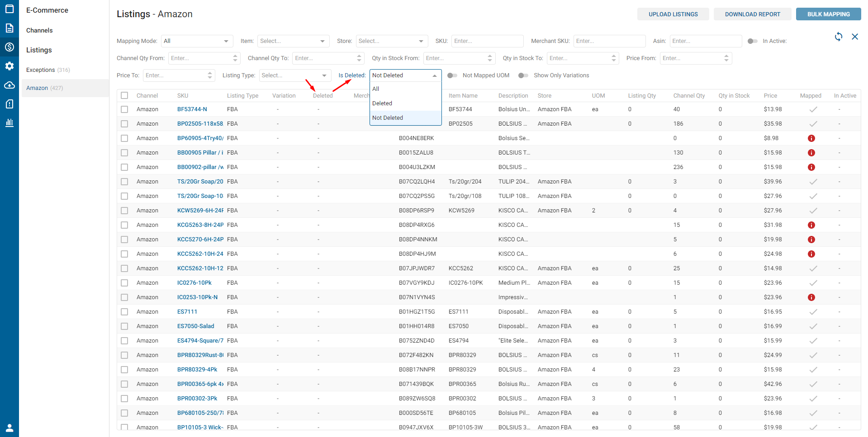Focus the Asin filter input field
The image size is (868, 437).
706,41
